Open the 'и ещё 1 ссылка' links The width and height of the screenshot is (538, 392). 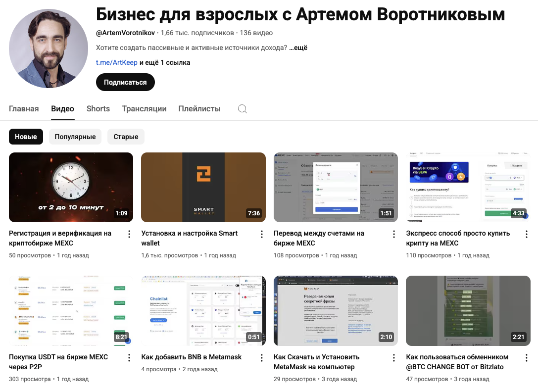[x=165, y=62]
